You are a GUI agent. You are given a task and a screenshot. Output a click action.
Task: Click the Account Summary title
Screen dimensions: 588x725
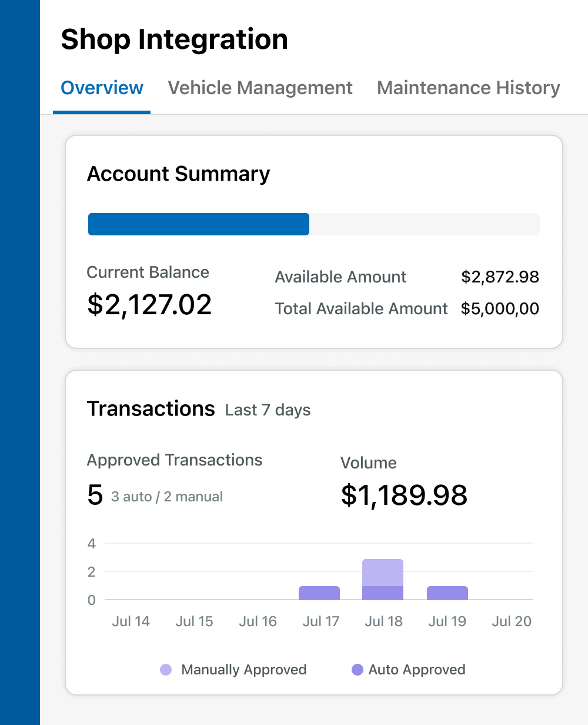[178, 174]
